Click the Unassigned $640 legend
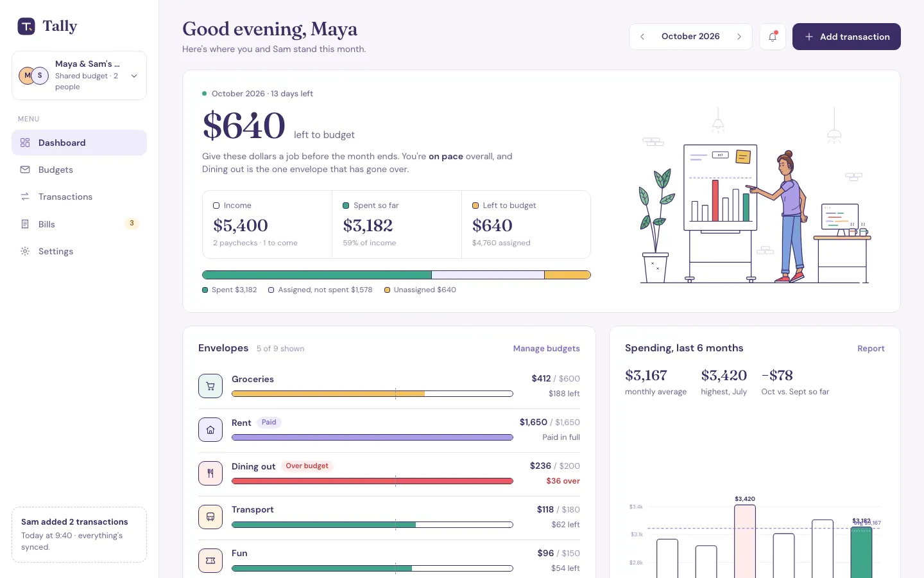The image size is (924, 578). point(420,290)
